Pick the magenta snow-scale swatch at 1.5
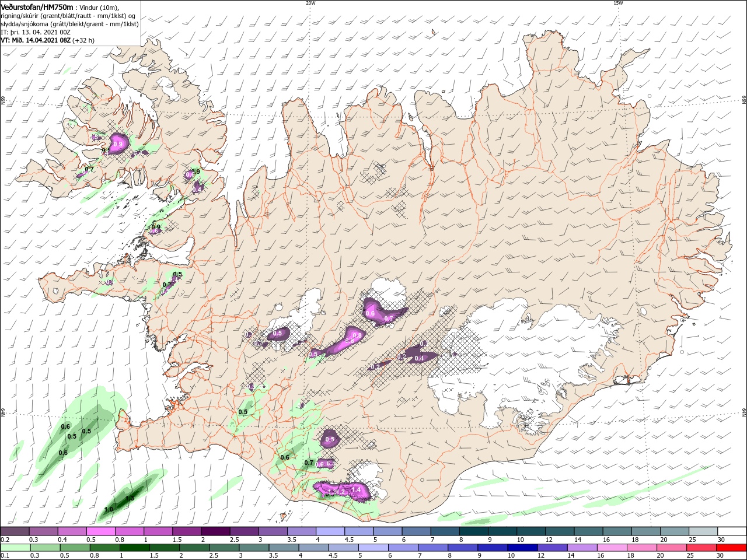The width and height of the screenshot is (747, 560). click(187, 531)
